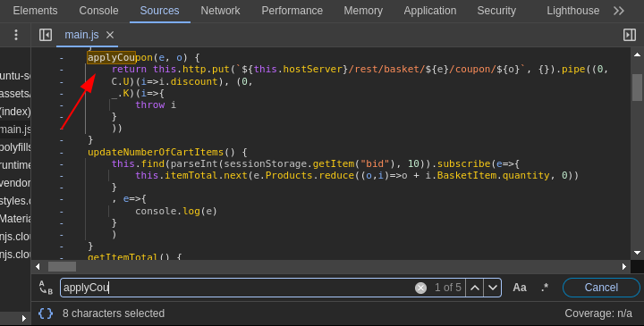Click the vertical scrollbar down arrow
The image size is (644, 326).
tap(637, 253)
